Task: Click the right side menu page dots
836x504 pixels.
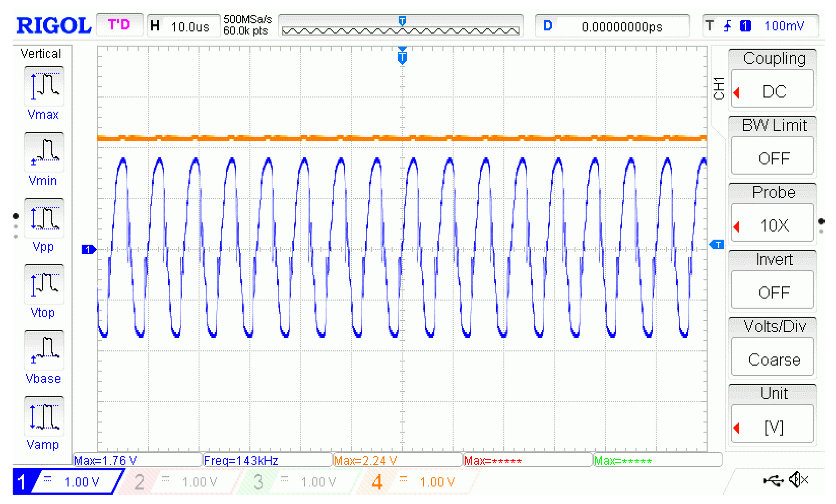Action: tap(821, 226)
